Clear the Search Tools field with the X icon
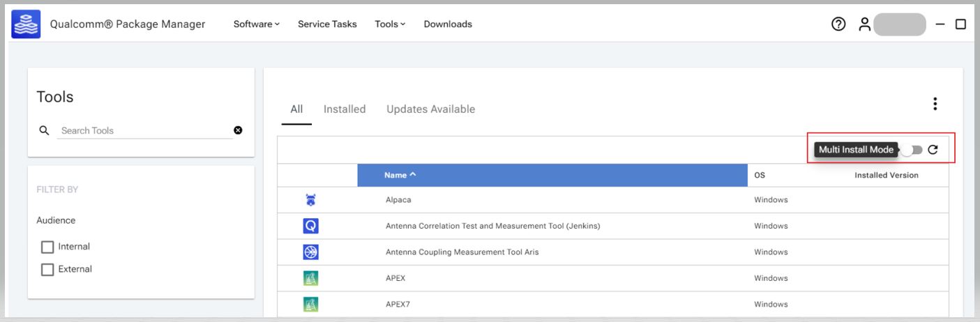 (x=238, y=130)
